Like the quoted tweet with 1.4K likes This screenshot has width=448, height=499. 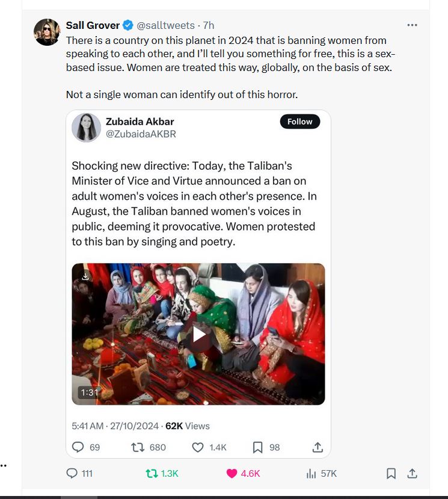tap(198, 447)
